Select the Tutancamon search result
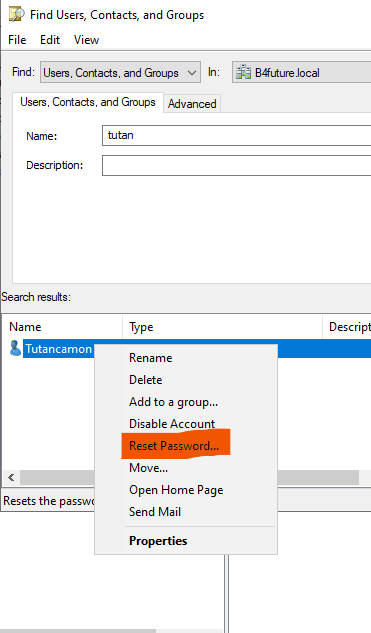The width and height of the screenshot is (371, 633). (59, 349)
